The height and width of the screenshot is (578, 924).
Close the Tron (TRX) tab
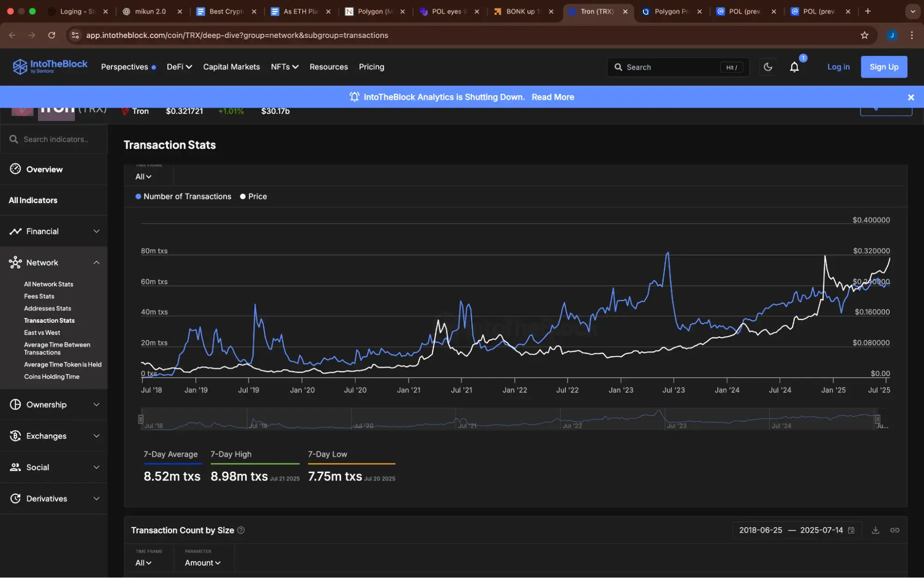[x=625, y=11]
